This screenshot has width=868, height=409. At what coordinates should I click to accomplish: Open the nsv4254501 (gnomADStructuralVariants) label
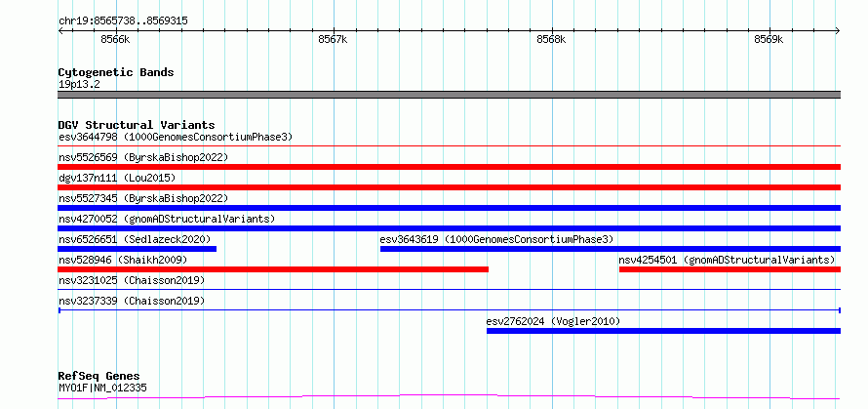[x=727, y=260]
